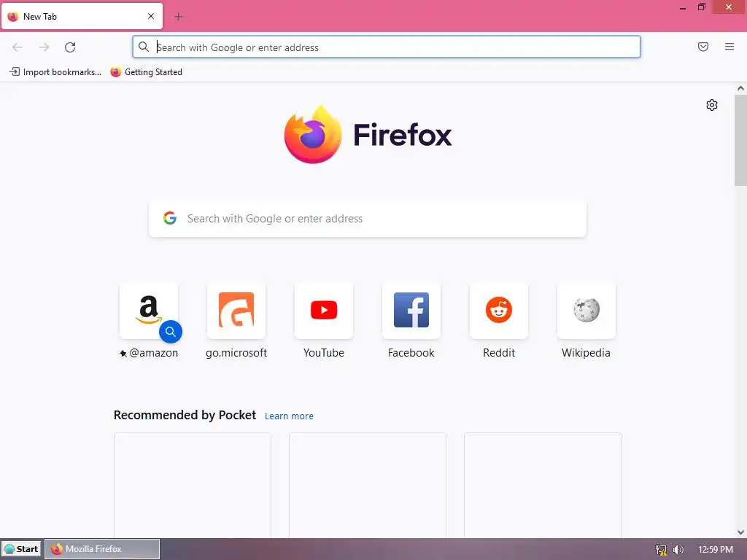Go back using the back arrow

18,47
